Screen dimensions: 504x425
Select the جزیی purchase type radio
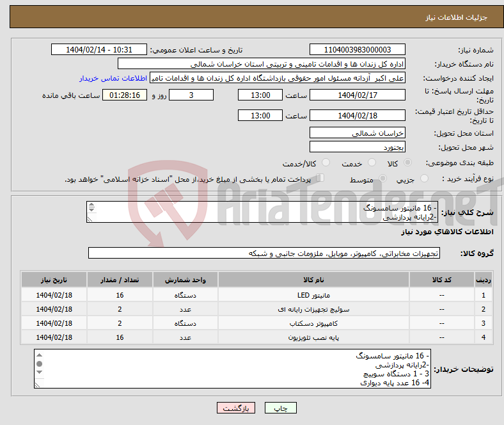click(x=424, y=178)
